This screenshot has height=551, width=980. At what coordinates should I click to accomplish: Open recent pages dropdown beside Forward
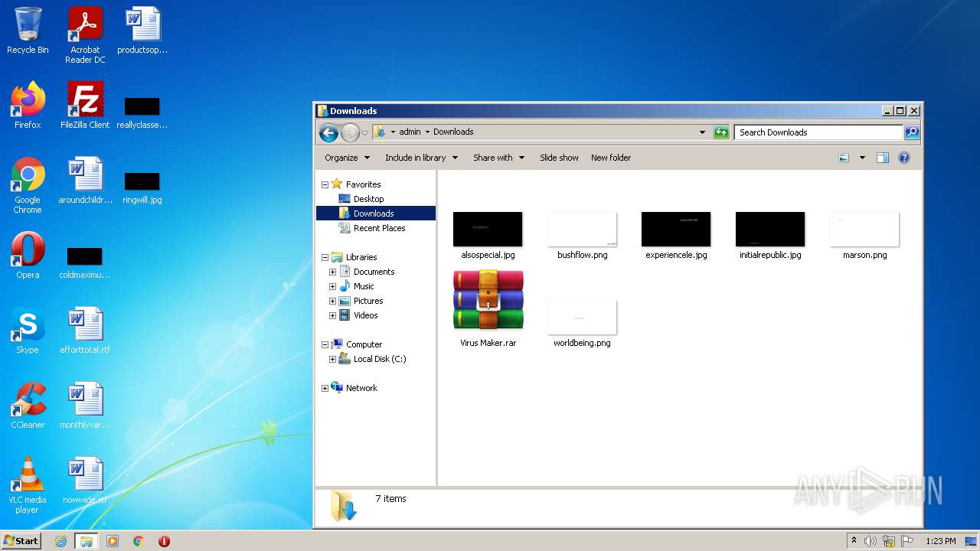(365, 132)
